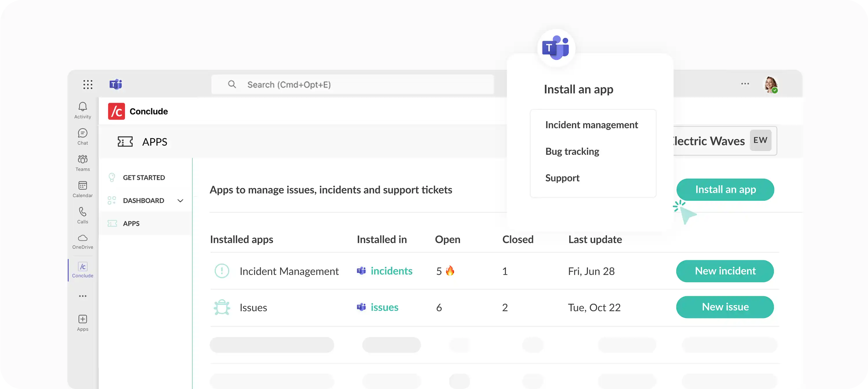Click the fire emoji next to open count
Image resolution: width=868 pixels, height=389 pixels.
[x=450, y=270]
